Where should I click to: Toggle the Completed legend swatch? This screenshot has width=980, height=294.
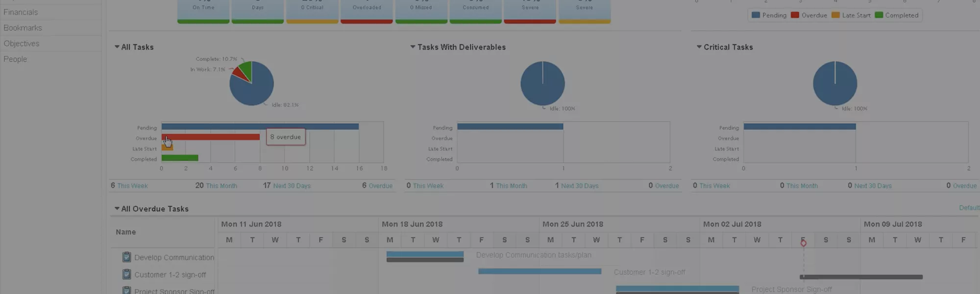click(879, 15)
